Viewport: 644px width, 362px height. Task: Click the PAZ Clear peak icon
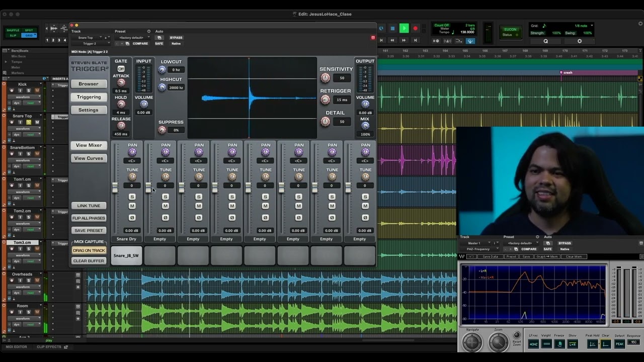(x=606, y=344)
